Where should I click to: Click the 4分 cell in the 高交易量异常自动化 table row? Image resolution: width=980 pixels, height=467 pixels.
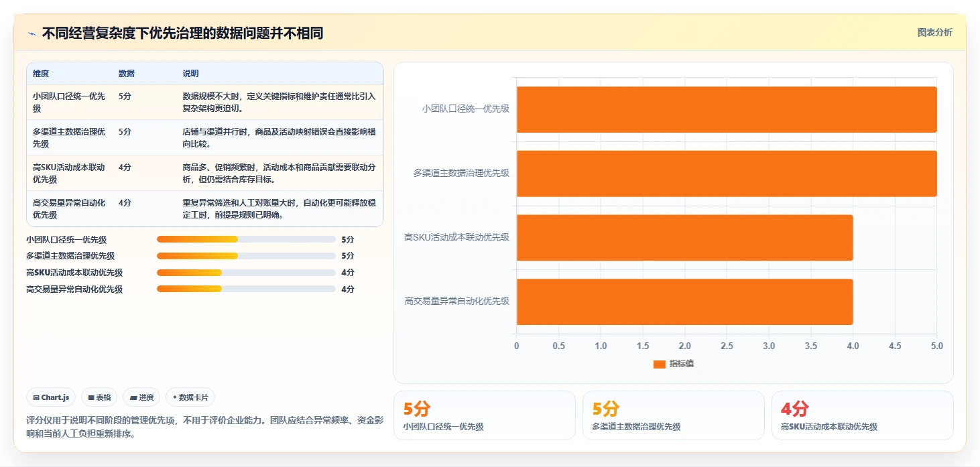(125, 203)
